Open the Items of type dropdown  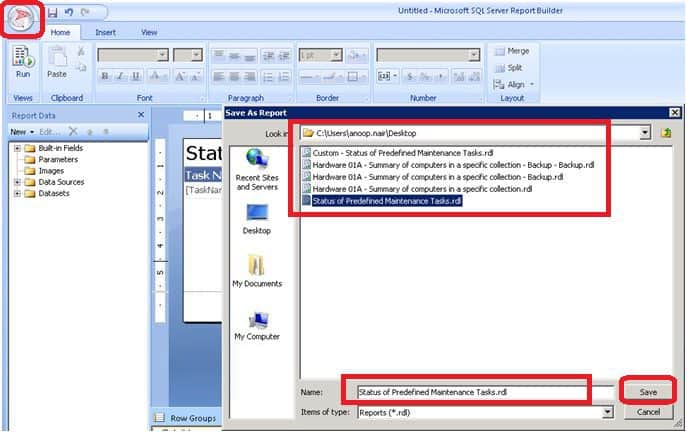pos(607,412)
